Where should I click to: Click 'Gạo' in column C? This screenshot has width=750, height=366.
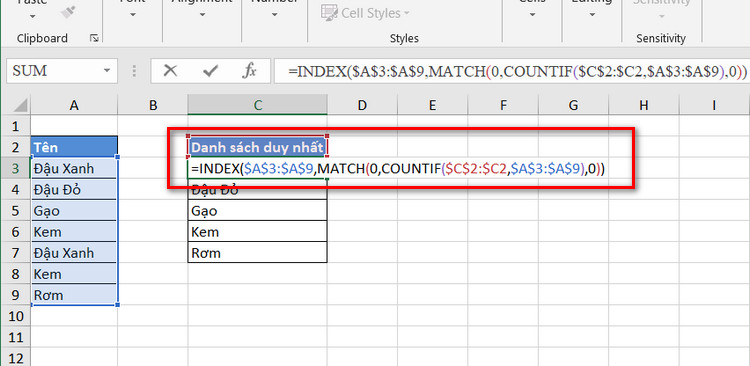pyautogui.click(x=258, y=211)
